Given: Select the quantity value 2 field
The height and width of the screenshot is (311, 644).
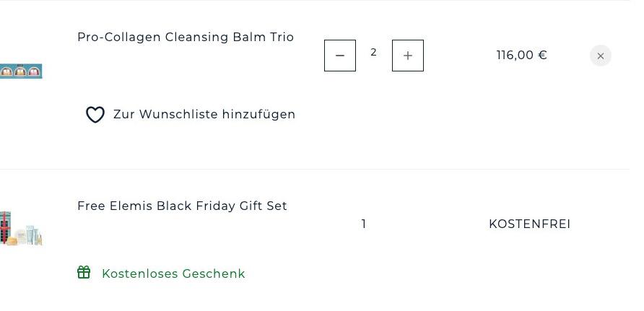Looking at the screenshot, I should pyautogui.click(x=373, y=52).
